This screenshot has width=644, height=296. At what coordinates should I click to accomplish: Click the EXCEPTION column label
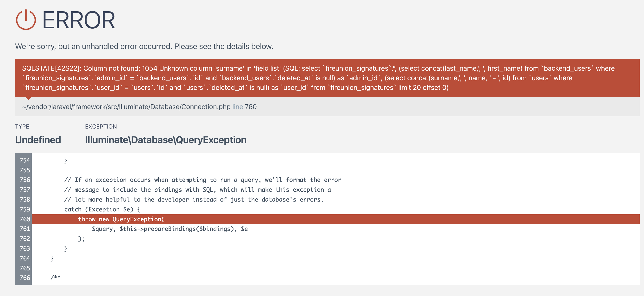click(101, 127)
